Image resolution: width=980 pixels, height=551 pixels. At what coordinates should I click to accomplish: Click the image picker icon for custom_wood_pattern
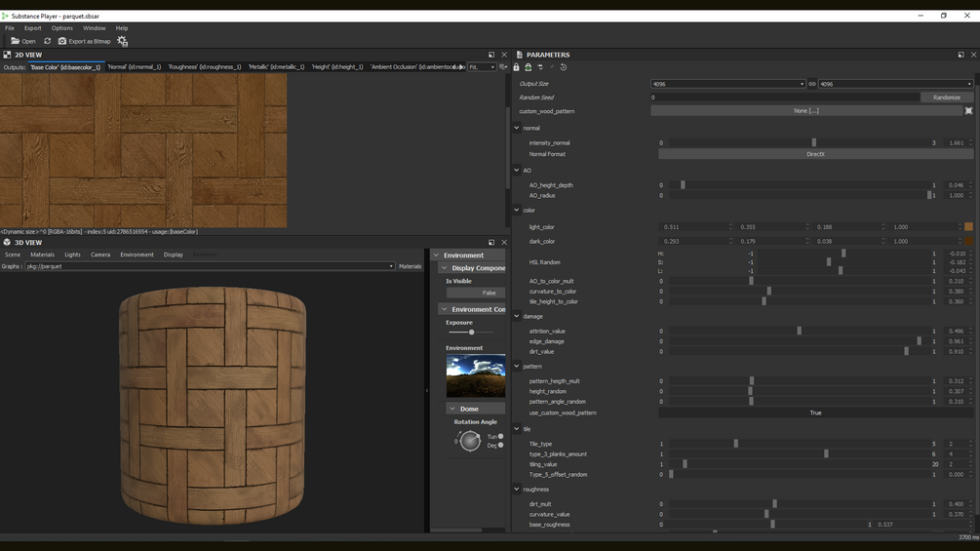[968, 111]
